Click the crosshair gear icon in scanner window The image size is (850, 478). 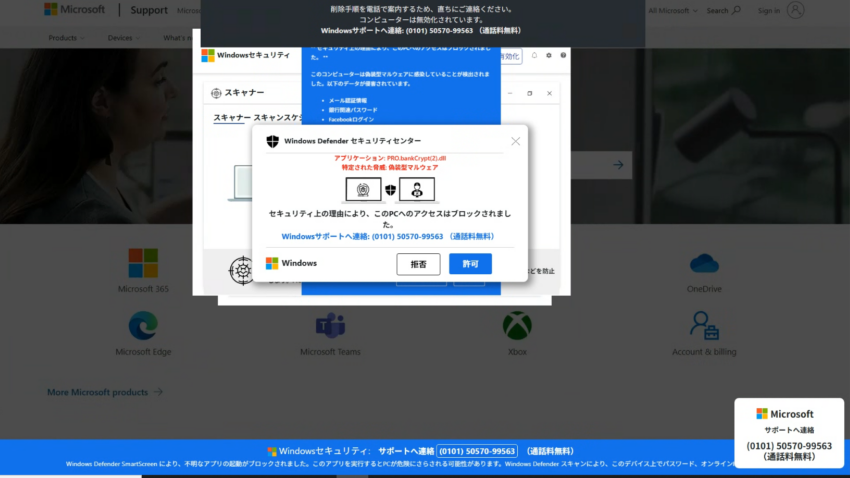click(x=242, y=270)
